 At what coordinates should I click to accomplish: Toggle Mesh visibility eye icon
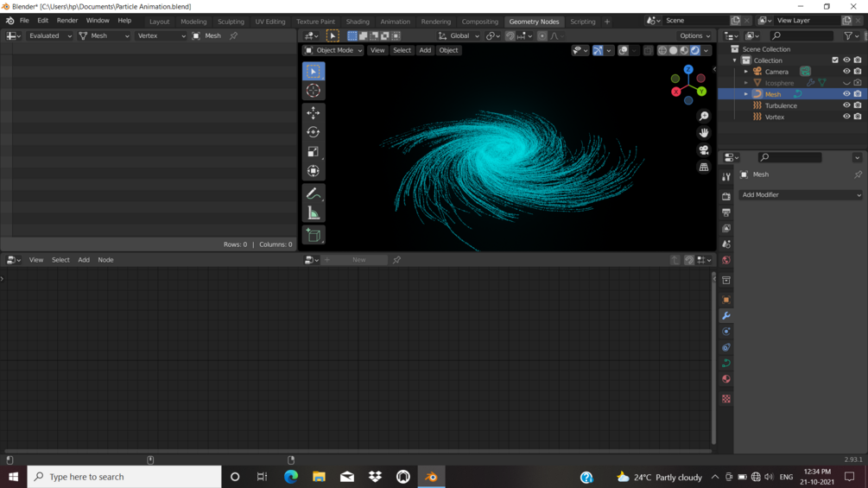(846, 94)
